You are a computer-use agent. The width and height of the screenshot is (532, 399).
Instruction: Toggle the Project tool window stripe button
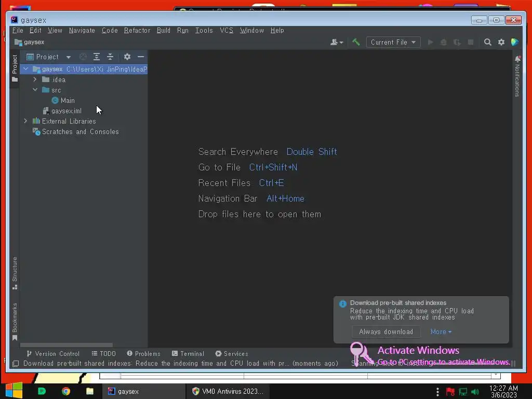point(15,69)
